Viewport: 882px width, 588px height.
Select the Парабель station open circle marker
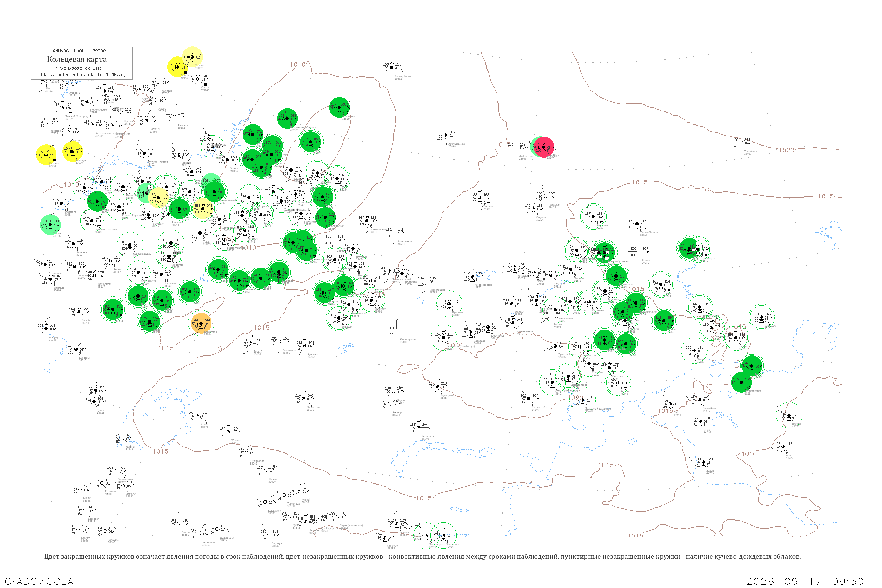[x=546, y=196]
